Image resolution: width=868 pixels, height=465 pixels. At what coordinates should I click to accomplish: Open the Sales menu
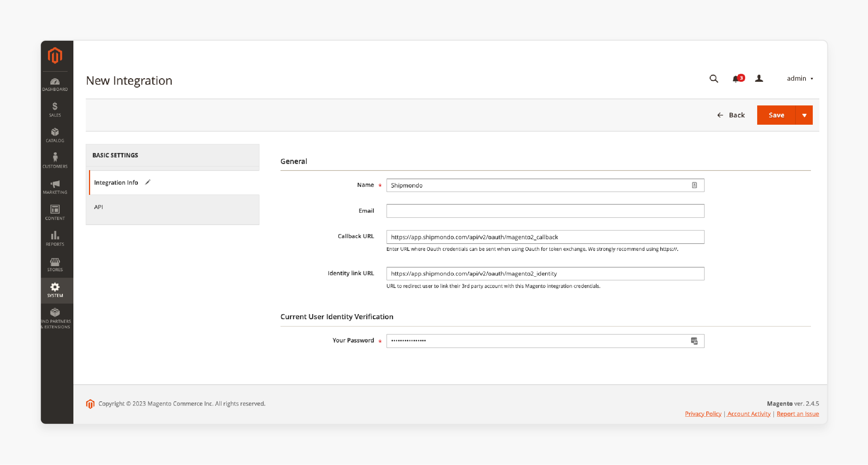tap(55, 110)
